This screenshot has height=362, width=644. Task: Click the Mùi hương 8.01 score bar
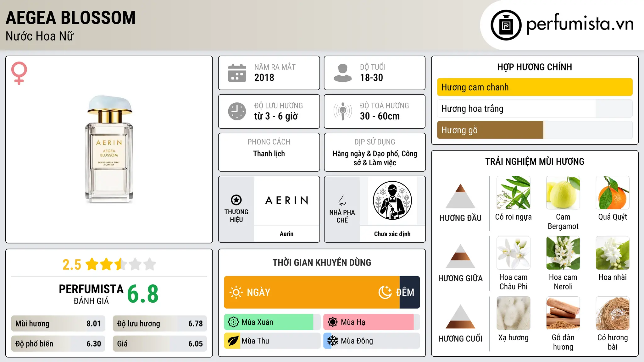[58, 323]
